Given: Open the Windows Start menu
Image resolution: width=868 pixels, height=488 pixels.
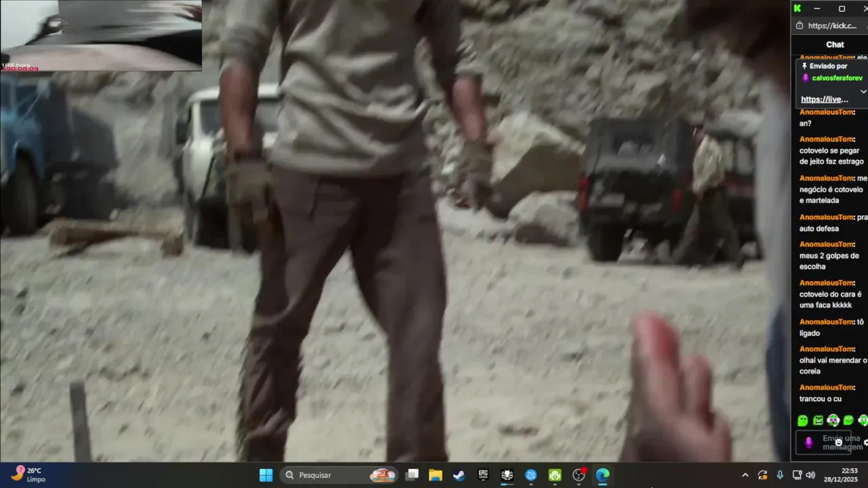Looking at the screenshot, I should click(x=266, y=475).
